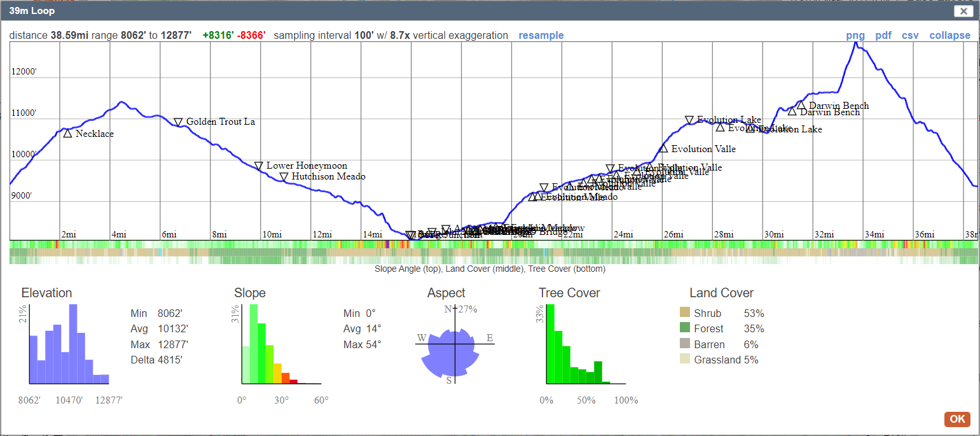Click the 12877' summit peak on the profile line

[856, 43]
